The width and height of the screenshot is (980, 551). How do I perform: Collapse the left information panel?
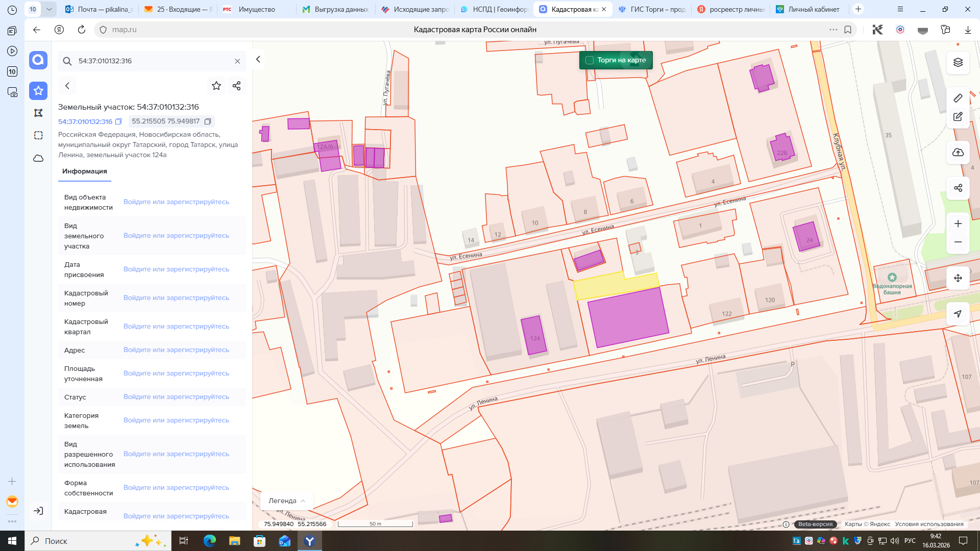pos(258,59)
